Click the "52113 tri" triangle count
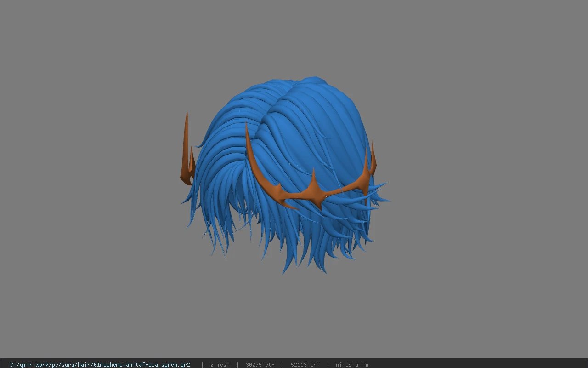588x368 pixels. point(305,365)
